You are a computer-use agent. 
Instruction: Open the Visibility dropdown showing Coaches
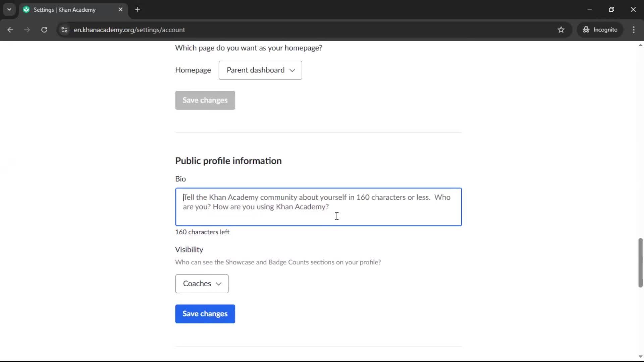(202, 284)
